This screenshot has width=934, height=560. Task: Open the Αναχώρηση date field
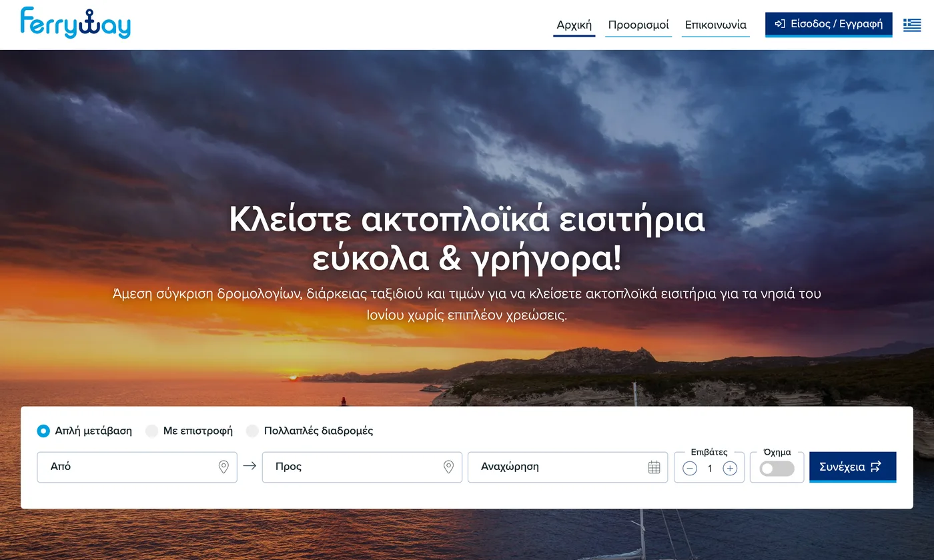point(568,467)
